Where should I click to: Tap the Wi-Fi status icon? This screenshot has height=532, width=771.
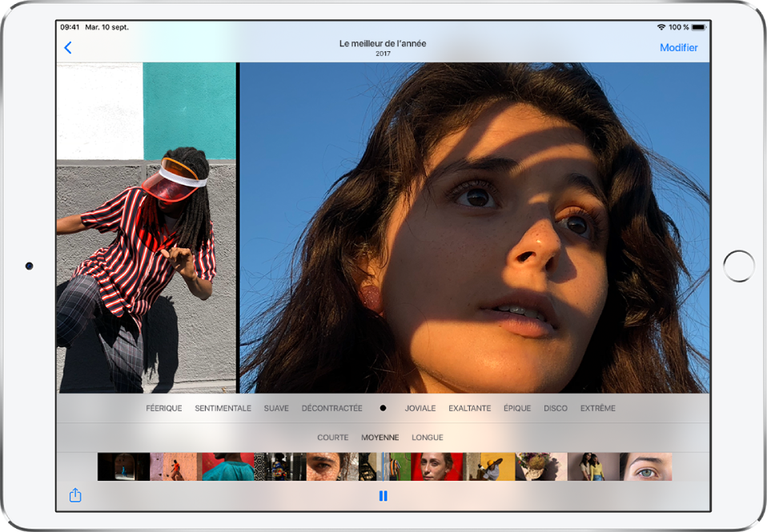tap(661, 27)
